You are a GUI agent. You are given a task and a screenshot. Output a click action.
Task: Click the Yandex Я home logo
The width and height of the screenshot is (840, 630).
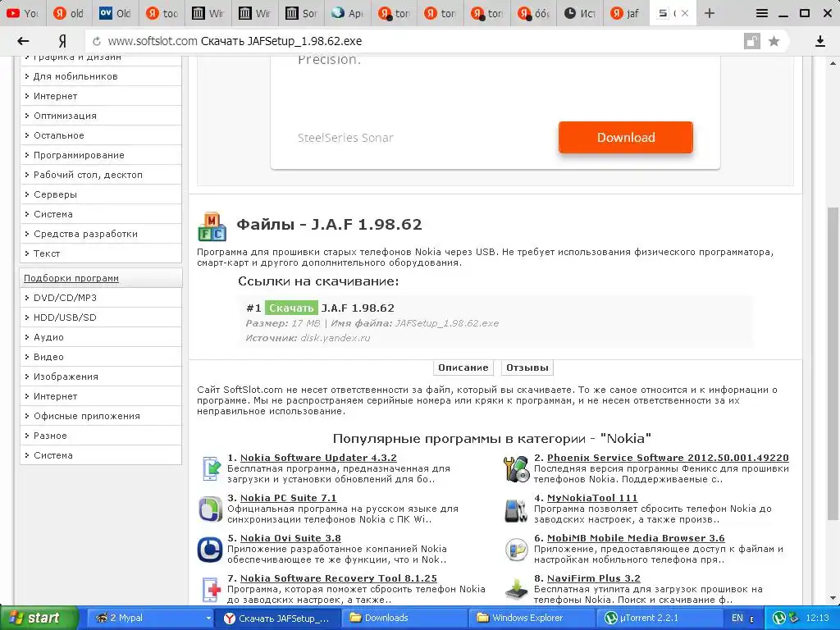click(62, 41)
